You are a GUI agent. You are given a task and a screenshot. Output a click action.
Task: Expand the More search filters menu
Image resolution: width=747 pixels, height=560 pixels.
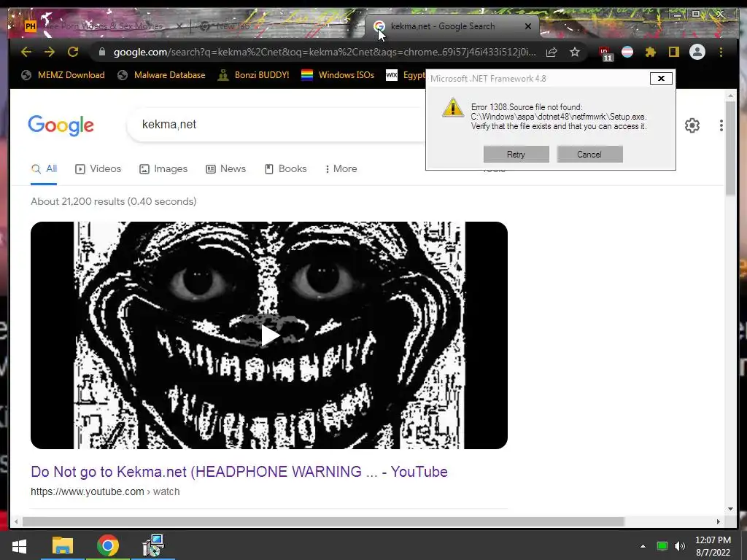tap(341, 169)
